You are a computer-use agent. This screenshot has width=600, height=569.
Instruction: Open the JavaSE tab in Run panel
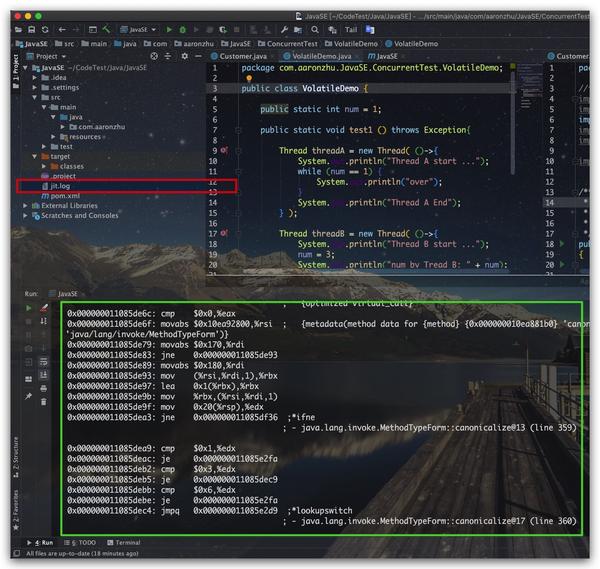pos(63,294)
